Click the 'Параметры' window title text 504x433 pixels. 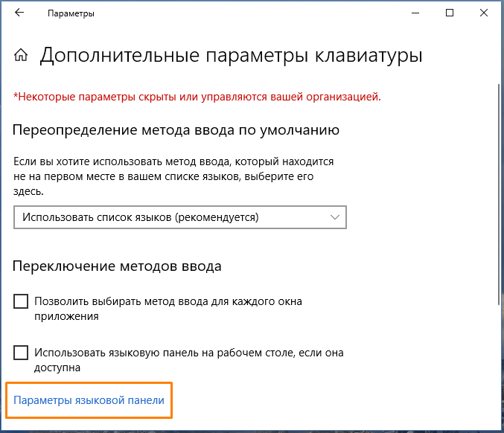[71, 13]
